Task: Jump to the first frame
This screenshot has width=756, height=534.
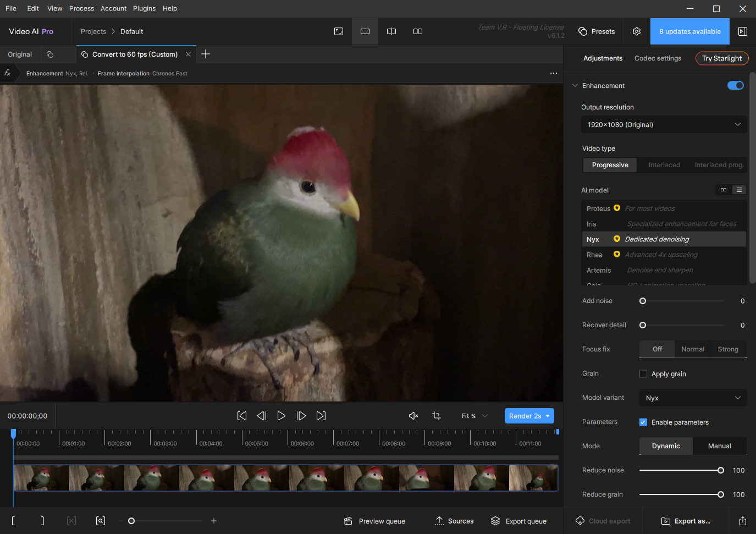Action: click(x=242, y=416)
